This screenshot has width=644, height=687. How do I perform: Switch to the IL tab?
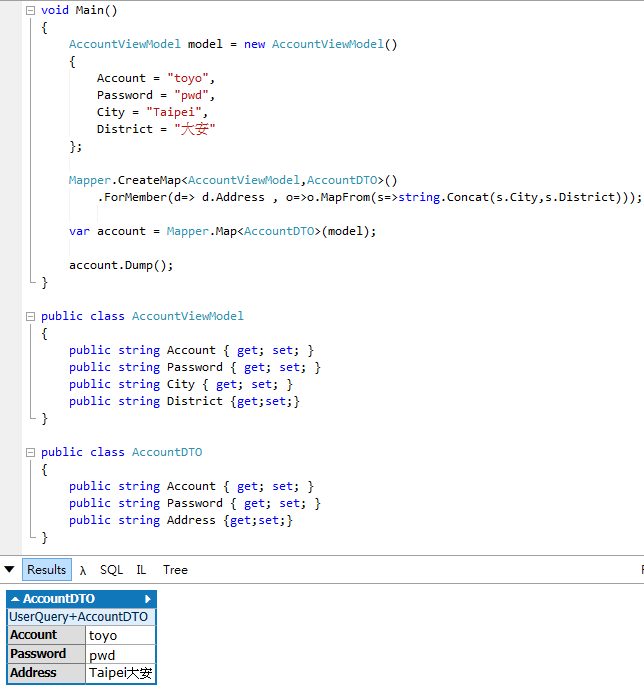pyautogui.click(x=141, y=570)
